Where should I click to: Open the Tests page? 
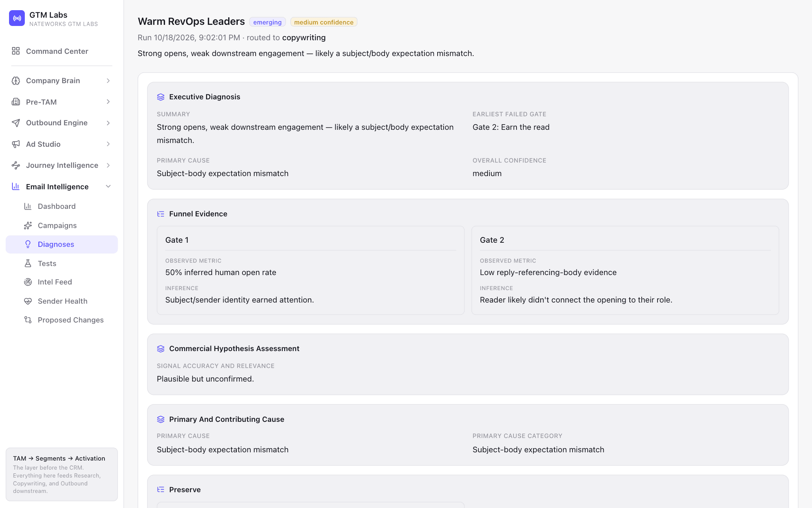[x=62, y=263]
